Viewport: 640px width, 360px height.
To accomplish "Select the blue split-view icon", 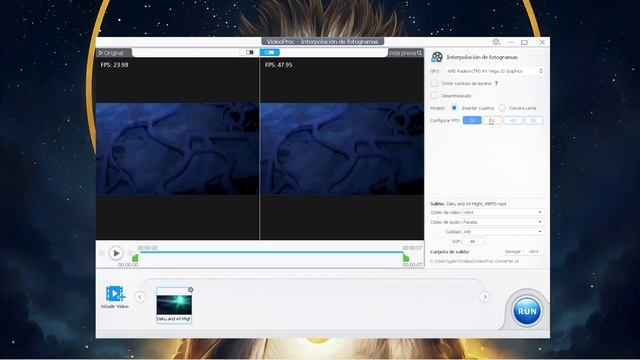I will [270, 52].
